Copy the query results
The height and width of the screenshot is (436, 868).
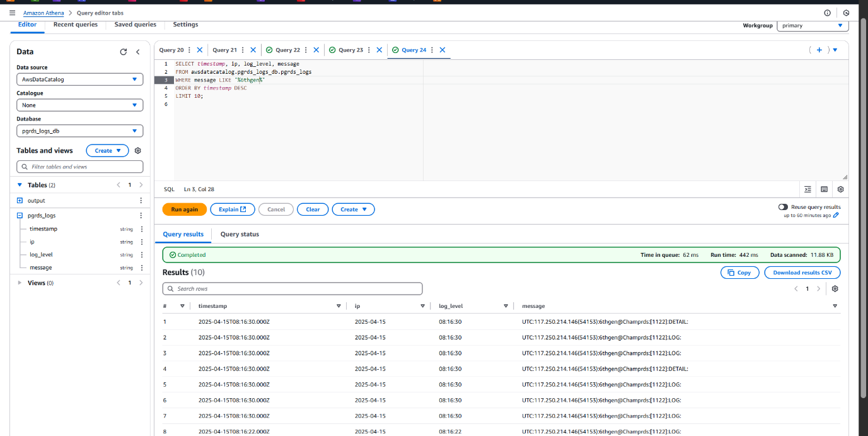[x=739, y=273]
